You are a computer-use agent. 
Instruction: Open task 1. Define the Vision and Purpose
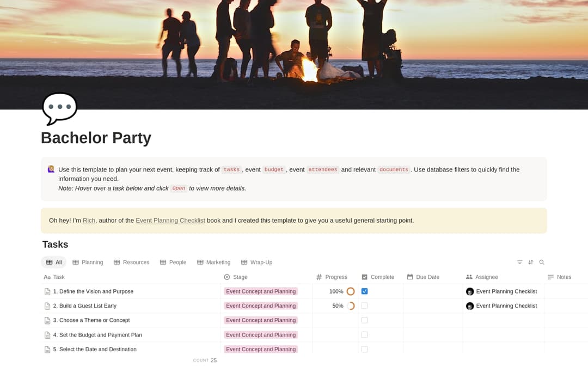pos(94,291)
